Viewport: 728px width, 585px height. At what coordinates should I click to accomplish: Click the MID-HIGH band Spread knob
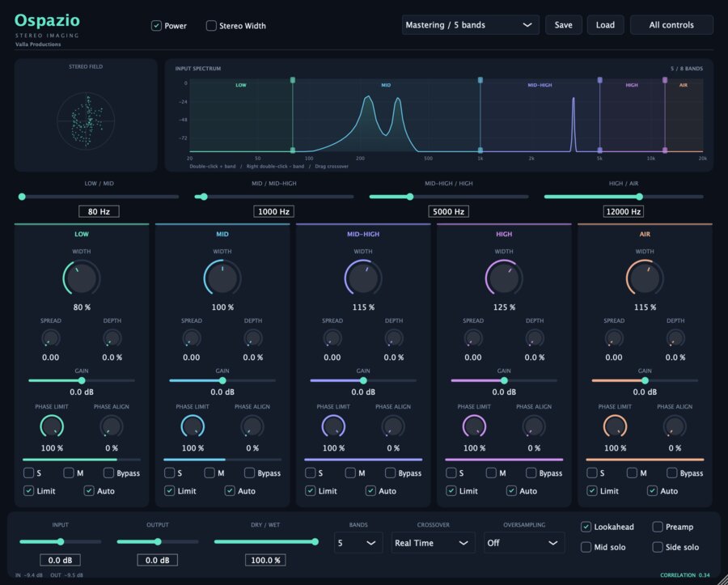[332, 338]
